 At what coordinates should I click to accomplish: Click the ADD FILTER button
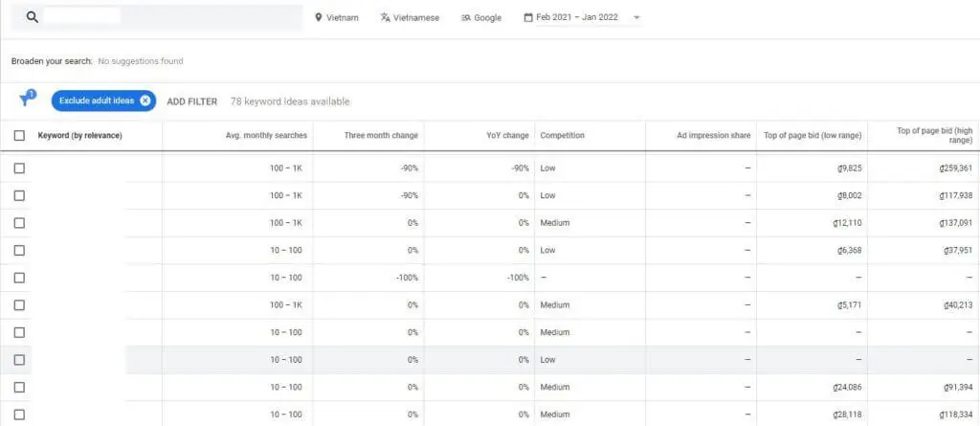tap(191, 101)
